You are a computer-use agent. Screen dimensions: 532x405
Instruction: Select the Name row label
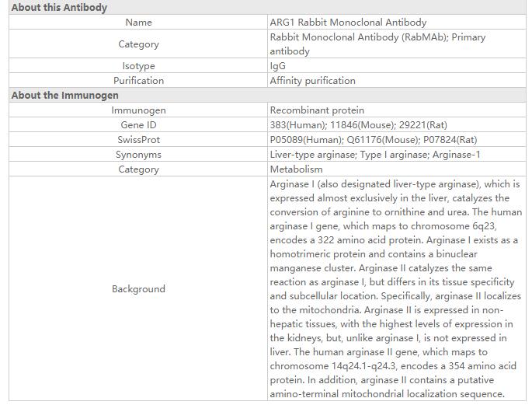point(138,23)
